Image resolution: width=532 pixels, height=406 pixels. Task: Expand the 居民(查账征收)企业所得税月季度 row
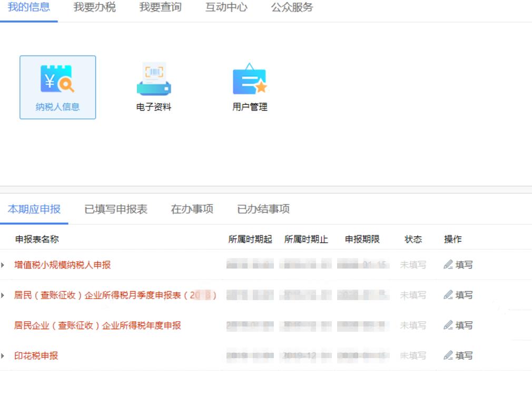3,295
